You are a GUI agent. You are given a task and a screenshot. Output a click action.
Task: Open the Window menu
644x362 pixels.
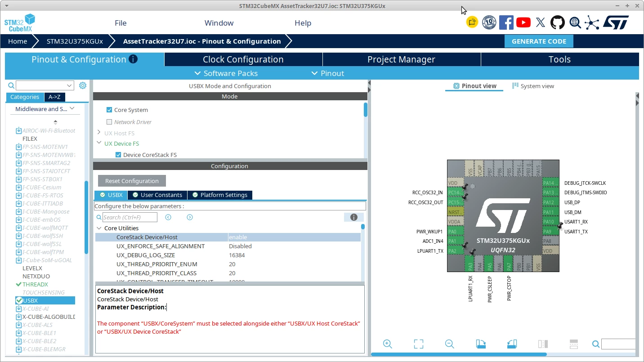[219, 23]
